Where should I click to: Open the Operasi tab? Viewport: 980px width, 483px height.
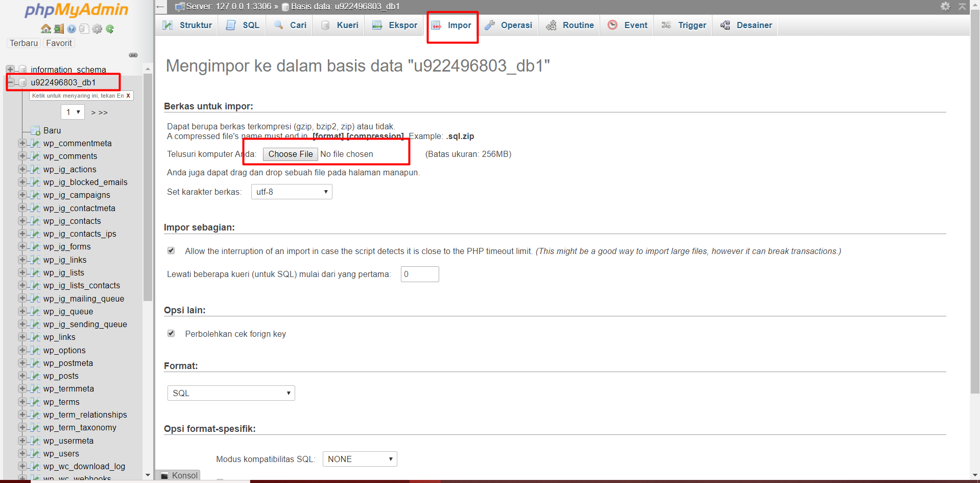click(x=508, y=25)
